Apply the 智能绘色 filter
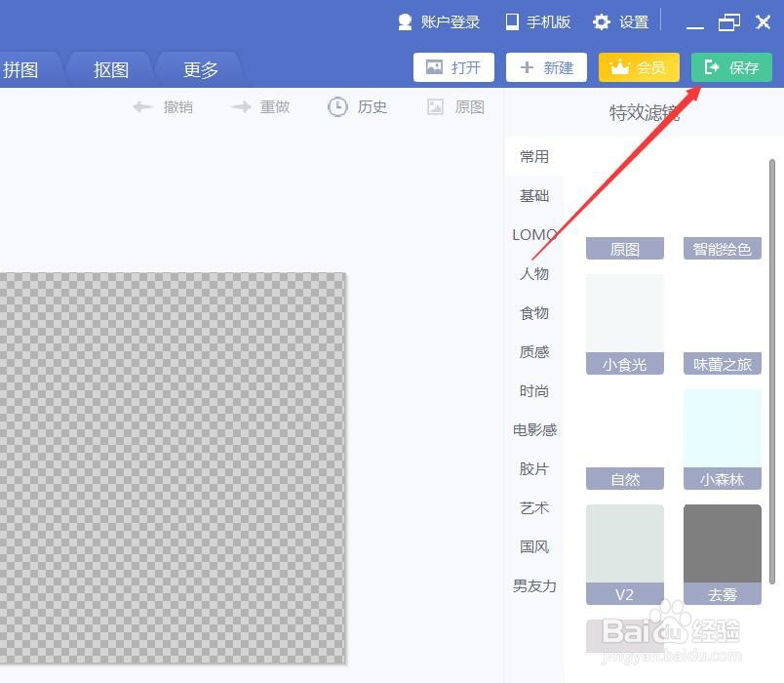The image size is (784, 683). [722, 248]
